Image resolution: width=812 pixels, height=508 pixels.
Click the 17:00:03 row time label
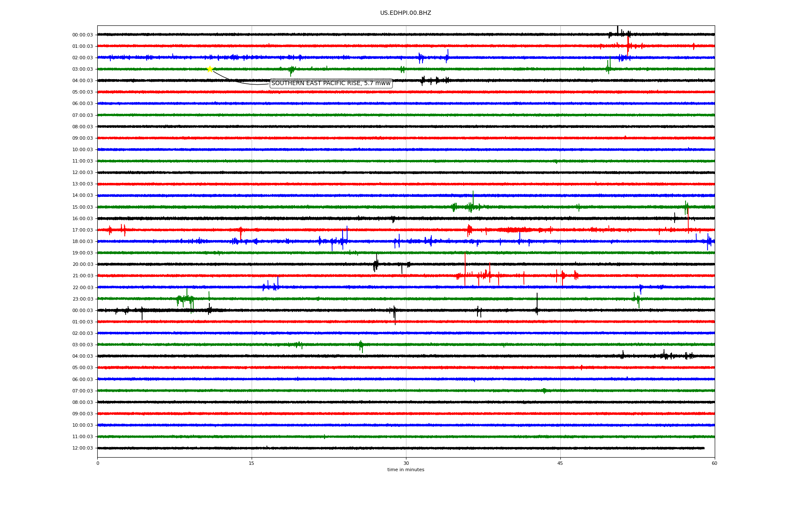point(82,230)
